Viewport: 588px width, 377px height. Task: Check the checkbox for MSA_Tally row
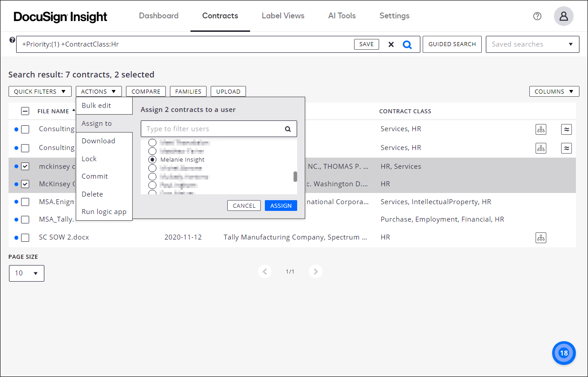pyautogui.click(x=25, y=219)
